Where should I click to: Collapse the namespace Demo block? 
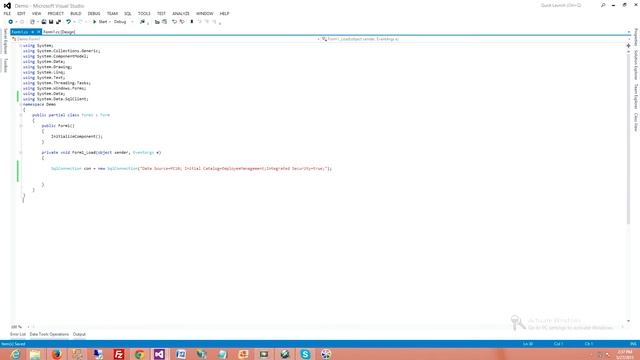[x=21, y=104]
